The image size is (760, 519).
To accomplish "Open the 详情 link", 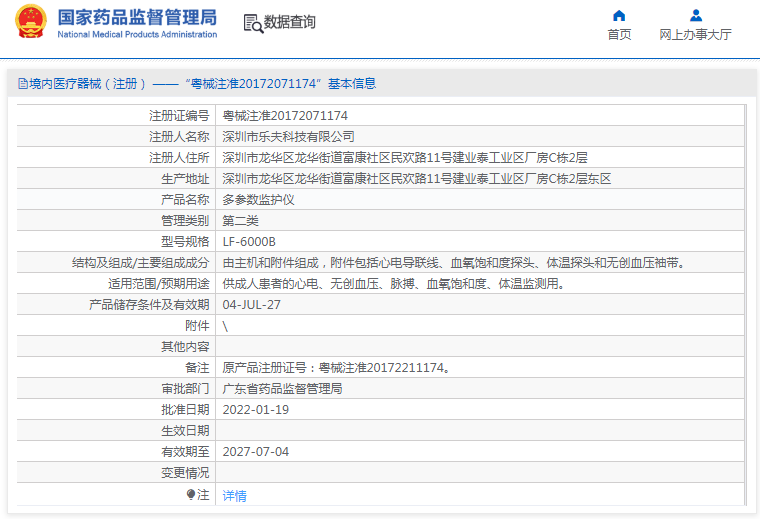I will [x=234, y=495].
